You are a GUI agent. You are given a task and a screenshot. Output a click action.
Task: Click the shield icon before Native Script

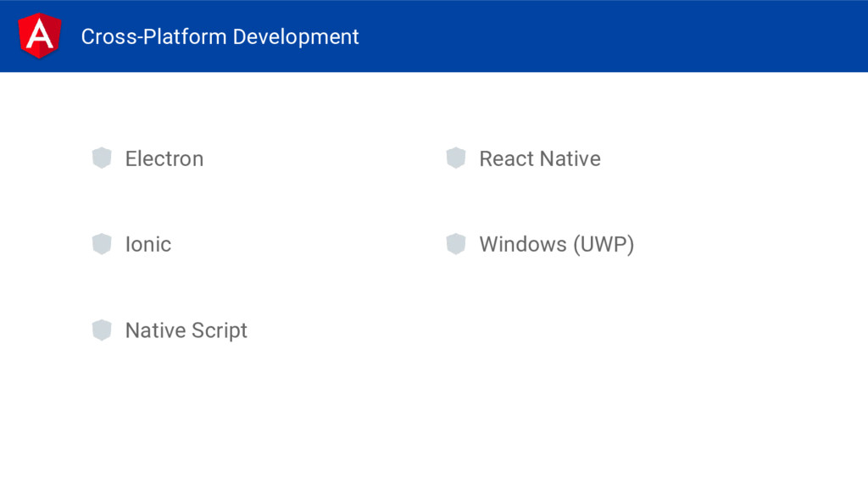point(102,330)
